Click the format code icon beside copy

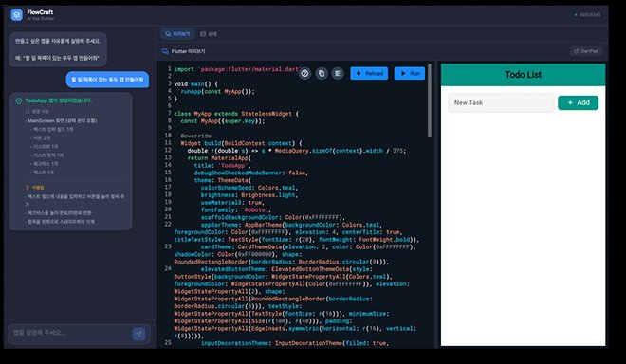pos(338,73)
